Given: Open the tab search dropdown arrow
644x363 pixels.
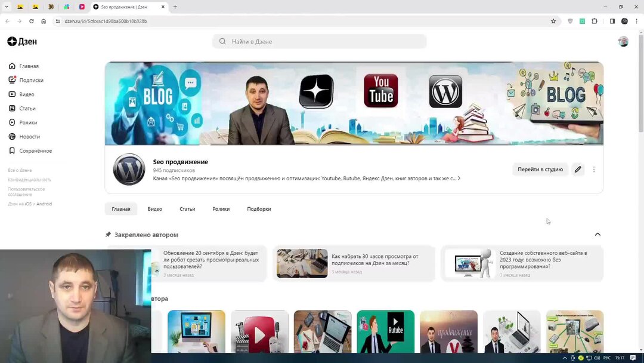Looking at the screenshot, I should point(7,7).
